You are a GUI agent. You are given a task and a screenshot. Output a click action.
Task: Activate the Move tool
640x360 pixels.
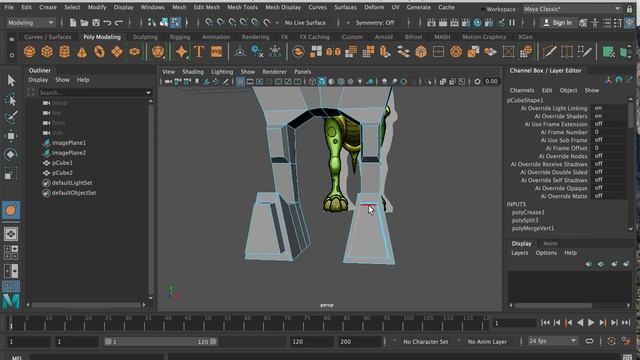(x=11, y=136)
